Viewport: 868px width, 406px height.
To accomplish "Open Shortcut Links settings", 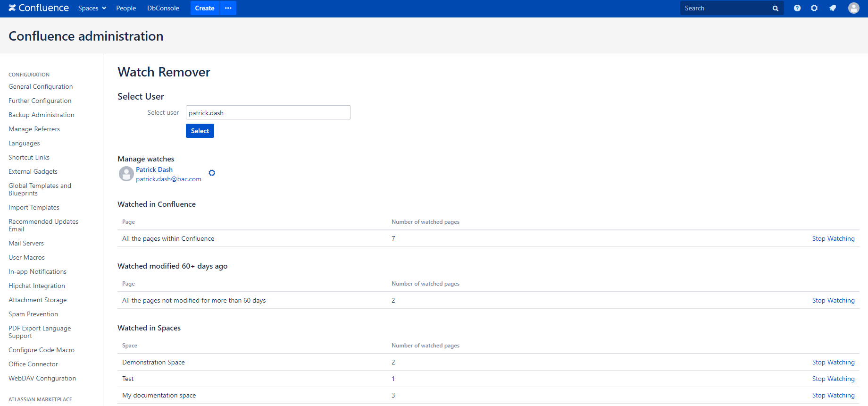I will [x=29, y=157].
